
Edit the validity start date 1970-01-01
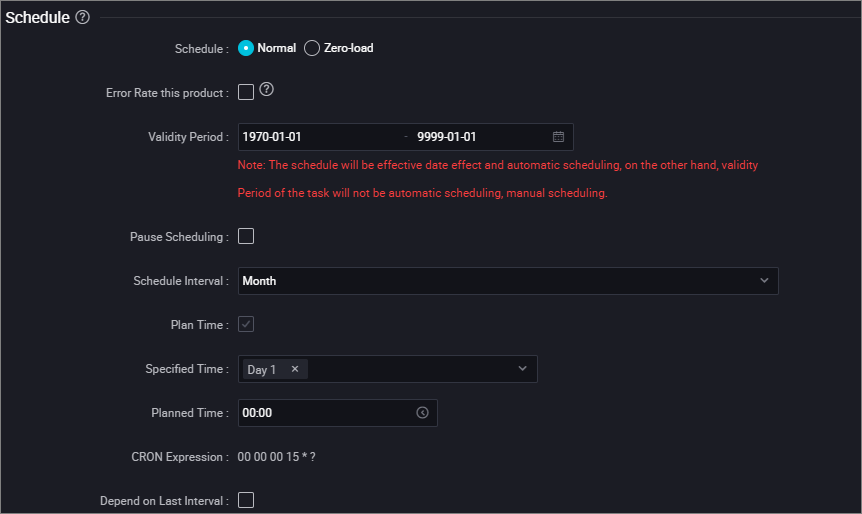[x=272, y=137]
